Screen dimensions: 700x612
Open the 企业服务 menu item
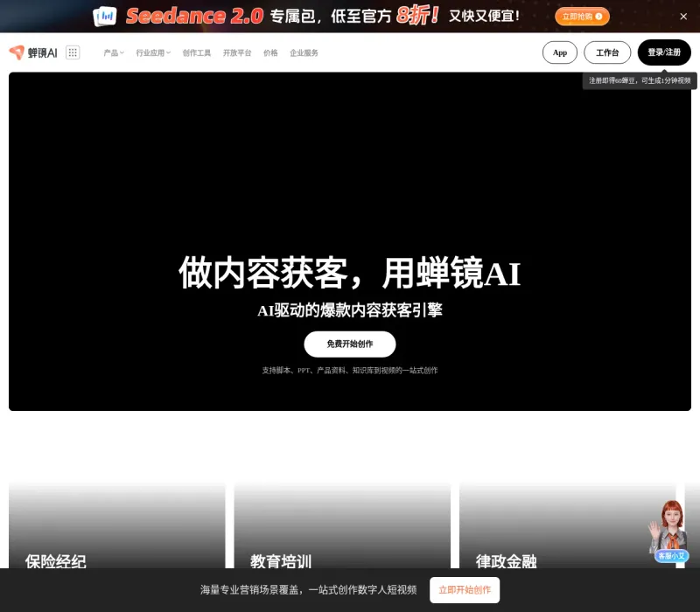304,52
